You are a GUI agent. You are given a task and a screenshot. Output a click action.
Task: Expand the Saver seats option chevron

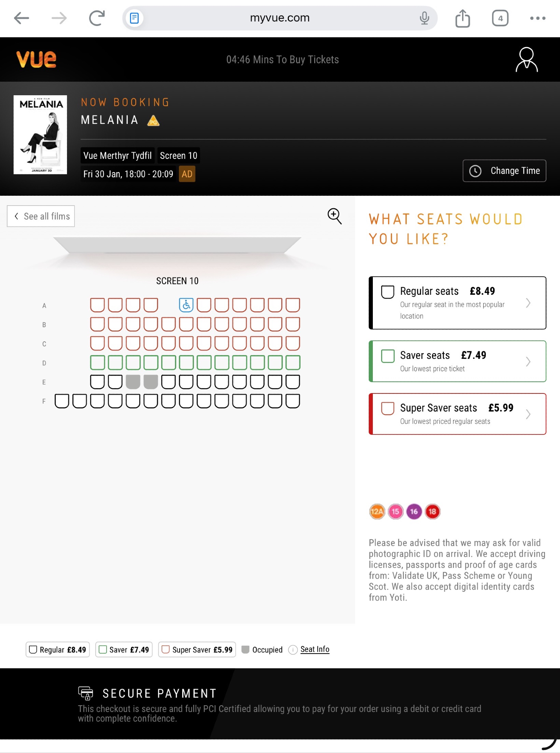coord(528,362)
